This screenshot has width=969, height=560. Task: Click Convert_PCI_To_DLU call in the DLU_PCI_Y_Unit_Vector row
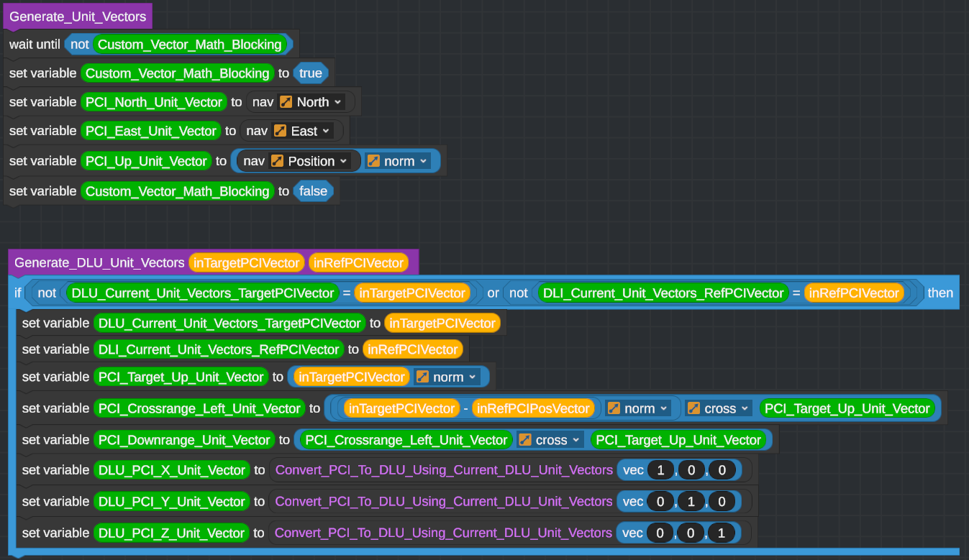(444, 502)
